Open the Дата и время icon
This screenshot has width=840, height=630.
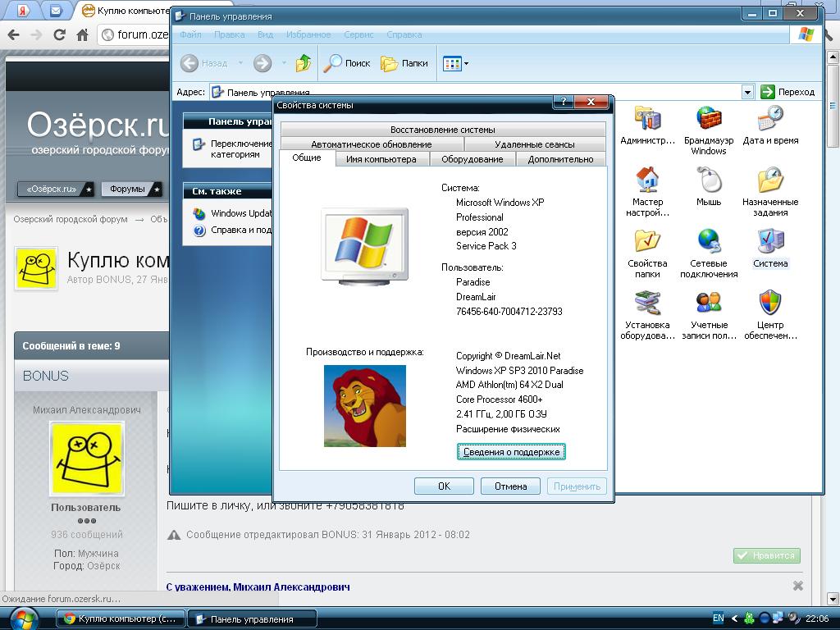tap(770, 125)
